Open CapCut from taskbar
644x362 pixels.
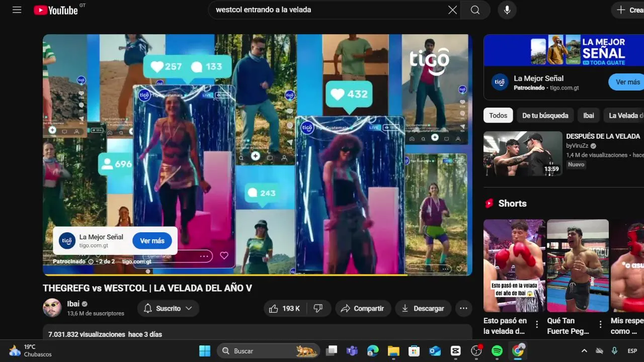coord(455,351)
